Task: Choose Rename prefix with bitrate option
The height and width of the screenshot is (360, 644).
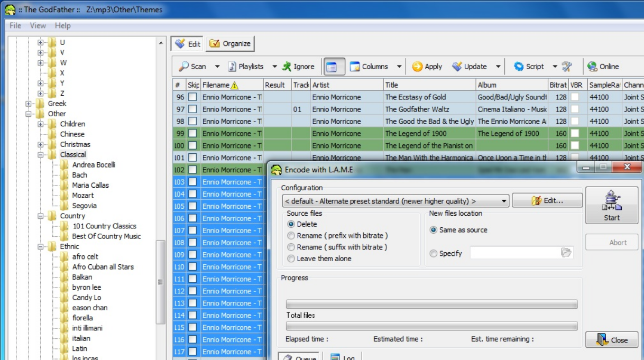Action: pos(291,236)
